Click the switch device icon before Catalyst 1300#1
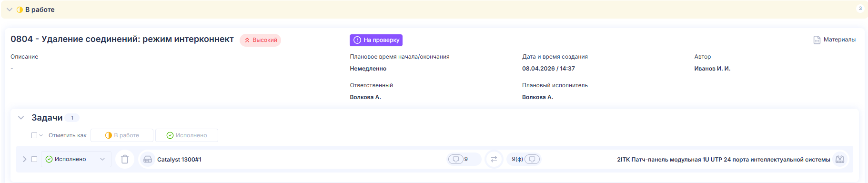 coord(148,159)
